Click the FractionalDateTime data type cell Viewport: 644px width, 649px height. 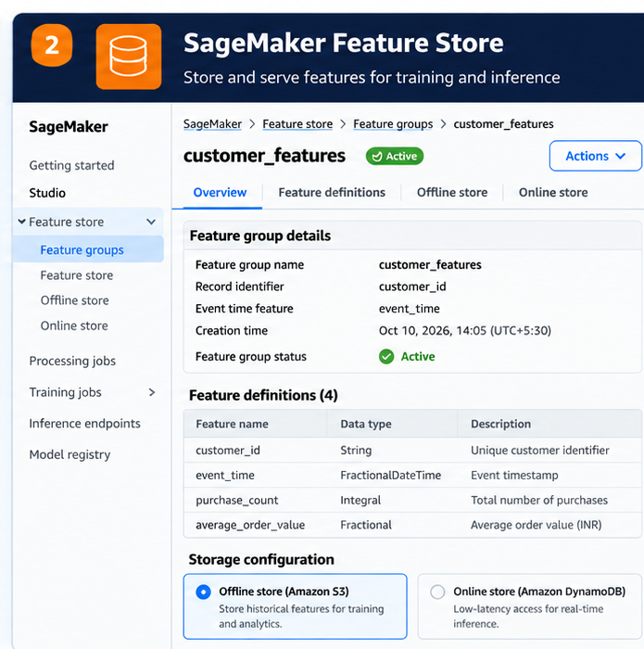point(390,475)
